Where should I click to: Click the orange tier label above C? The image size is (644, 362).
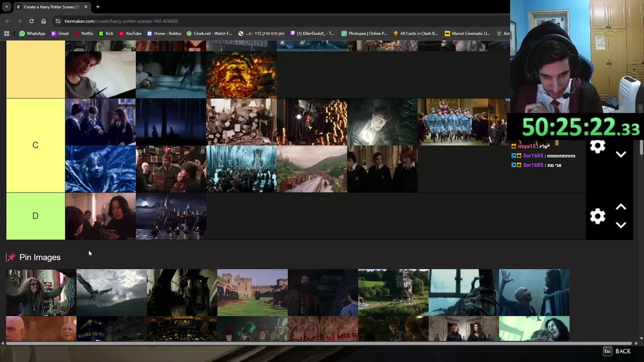tap(35, 69)
